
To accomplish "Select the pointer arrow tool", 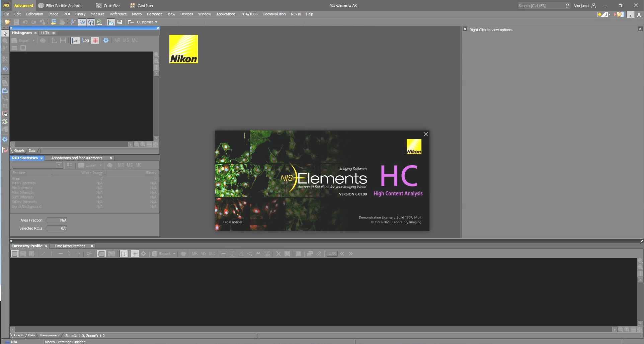I will pyautogui.click(x=5, y=33).
